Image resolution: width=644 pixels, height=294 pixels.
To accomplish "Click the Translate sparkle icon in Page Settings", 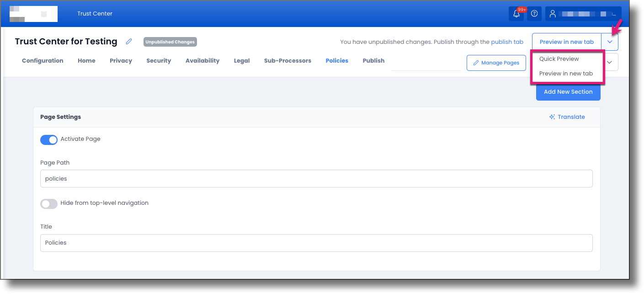I will pyautogui.click(x=551, y=117).
